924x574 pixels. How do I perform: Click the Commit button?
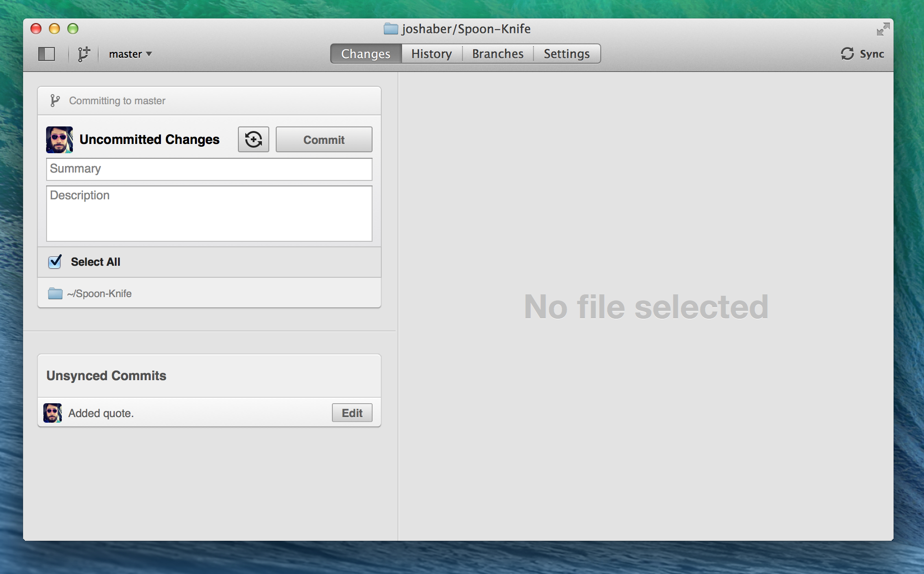[323, 139]
